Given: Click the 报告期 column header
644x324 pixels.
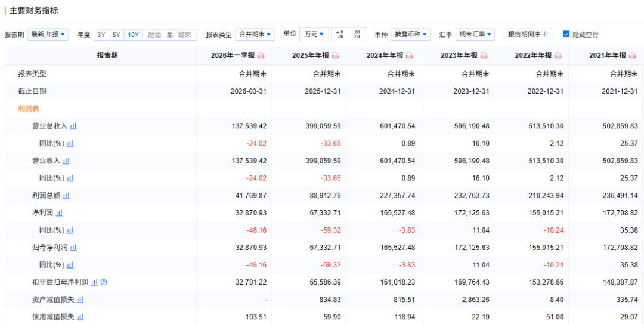Looking at the screenshot, I should tap(107, 55).
